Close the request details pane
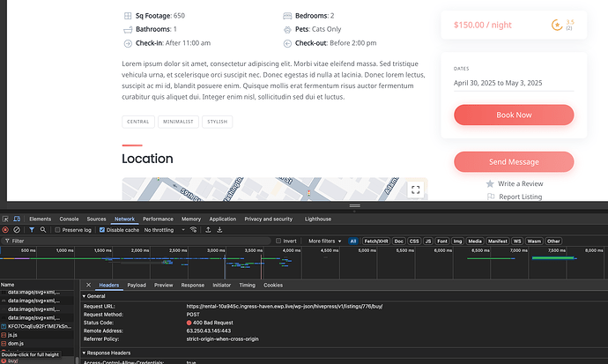 pos(88,285)
